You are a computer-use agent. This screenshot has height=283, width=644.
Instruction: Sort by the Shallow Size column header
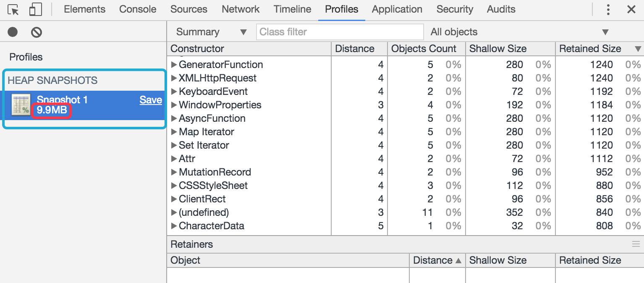coord(497,49)
